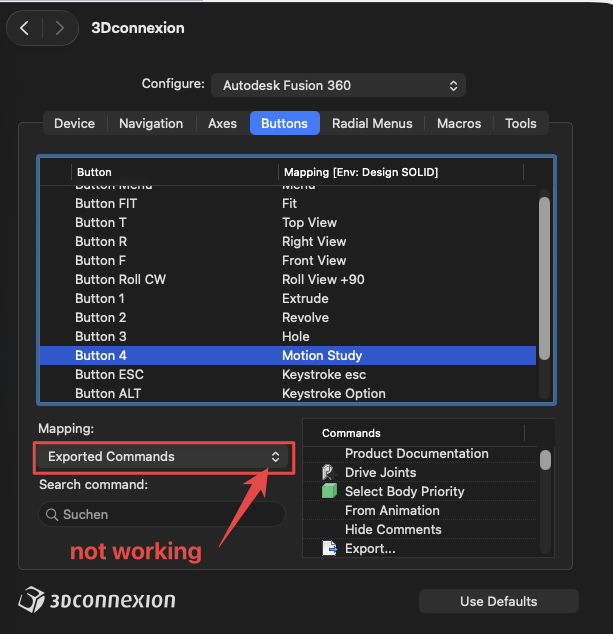
Task: Click the Export command icon
Action: (330, 549)
